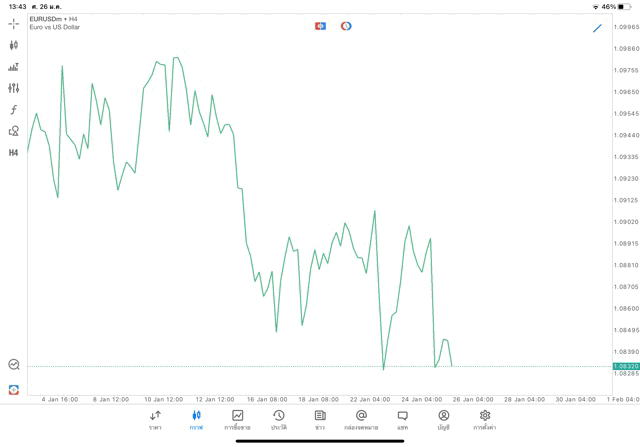Tap the chart zoom icon at lower left
Screen dimensions: 640x447
[14, 365]
